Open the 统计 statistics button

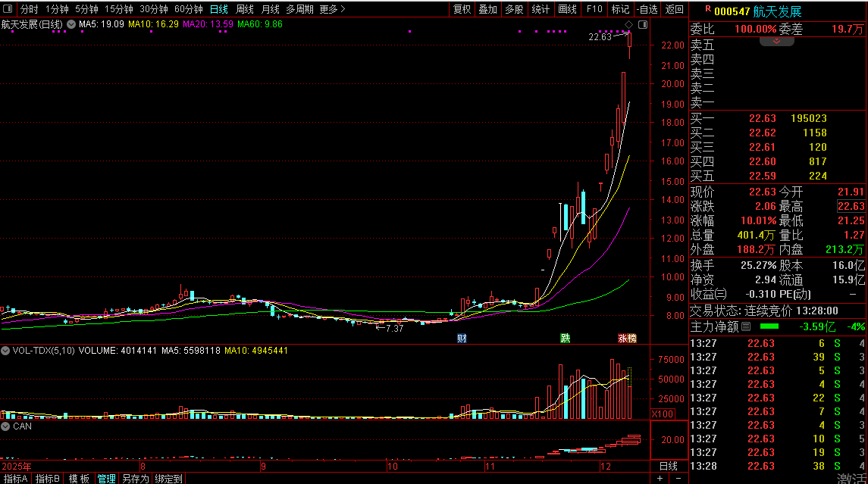pyautogui.click(x=541, y=9)
